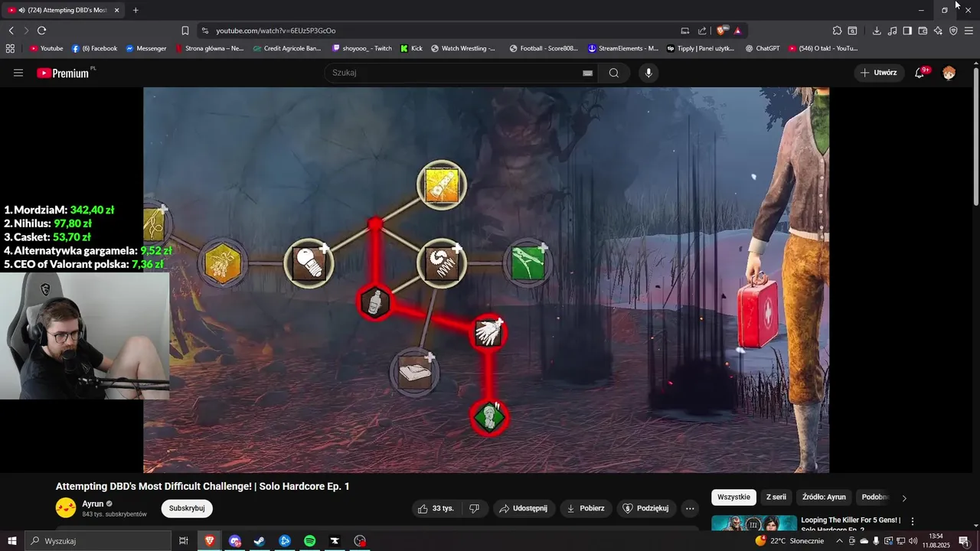Share this page from the address bar
Image resolution: width=980 pixels, height=551 pixels.
(x=703, y=31)
